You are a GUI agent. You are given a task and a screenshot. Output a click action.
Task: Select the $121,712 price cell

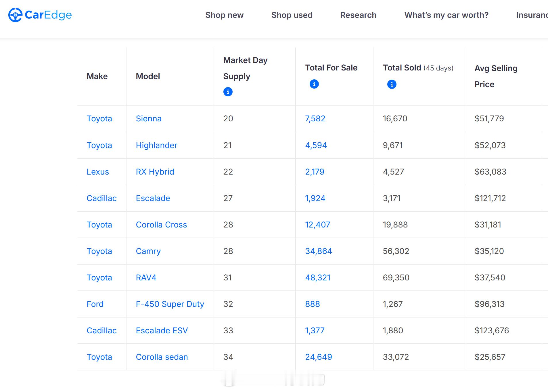(490, 198)
